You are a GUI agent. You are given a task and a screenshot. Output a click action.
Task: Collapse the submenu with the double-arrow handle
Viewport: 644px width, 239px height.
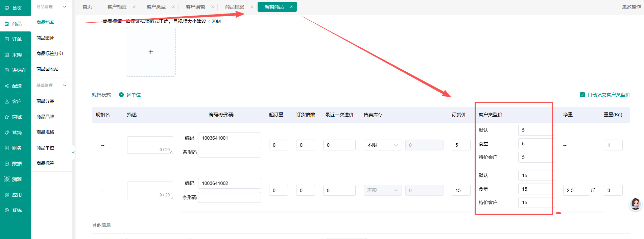[73, 152]
